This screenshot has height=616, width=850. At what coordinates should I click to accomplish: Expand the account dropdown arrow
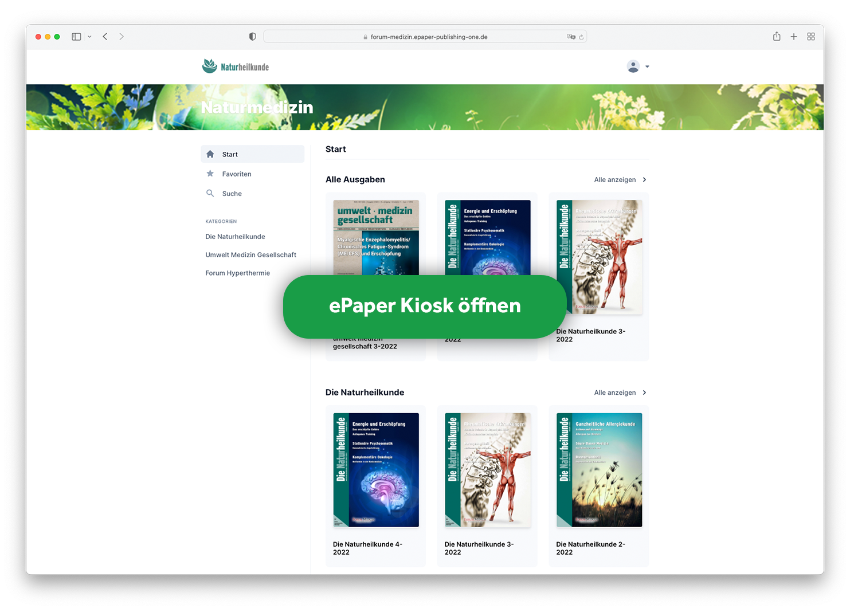click(647, 66)
